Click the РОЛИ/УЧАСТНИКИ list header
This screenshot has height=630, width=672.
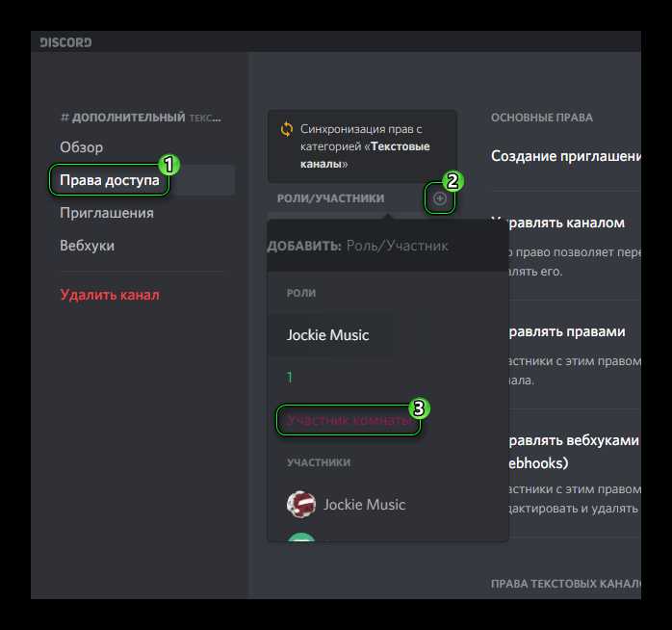click(x=330, y=198)
